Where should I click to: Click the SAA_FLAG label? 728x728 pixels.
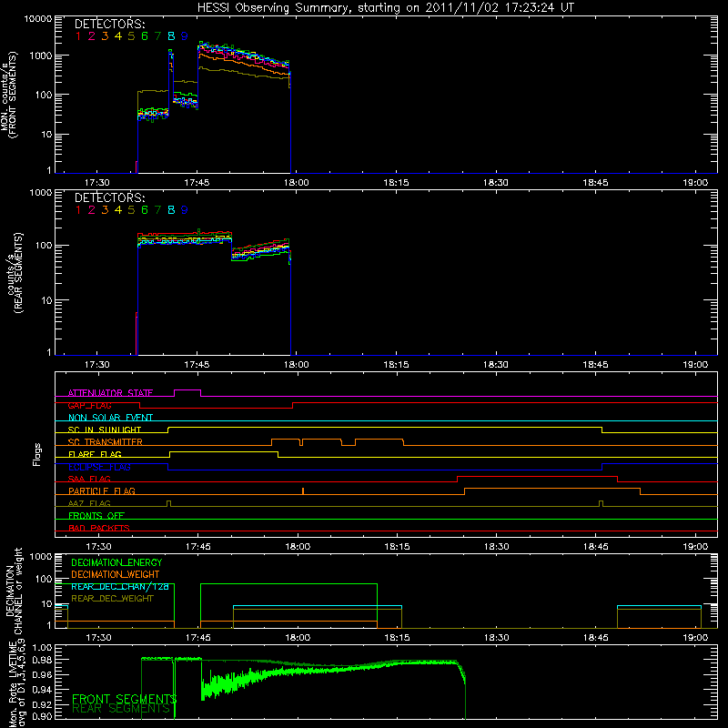(89, 479)
